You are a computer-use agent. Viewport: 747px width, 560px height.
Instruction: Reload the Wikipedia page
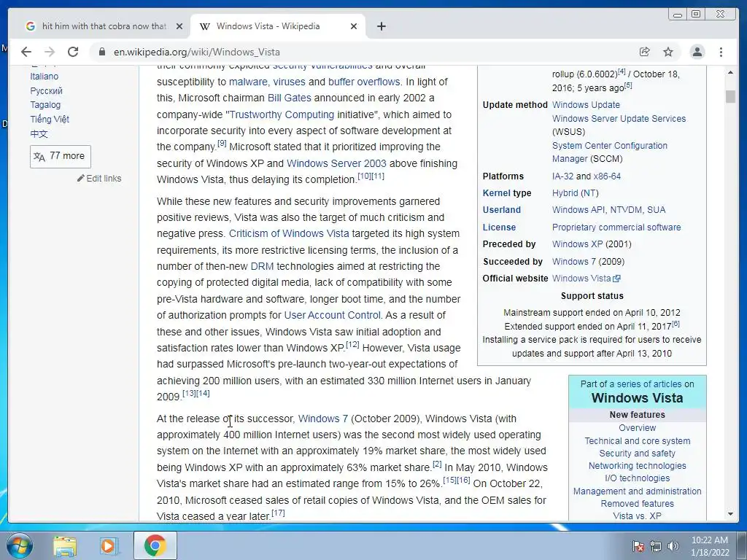click(73, 52)
